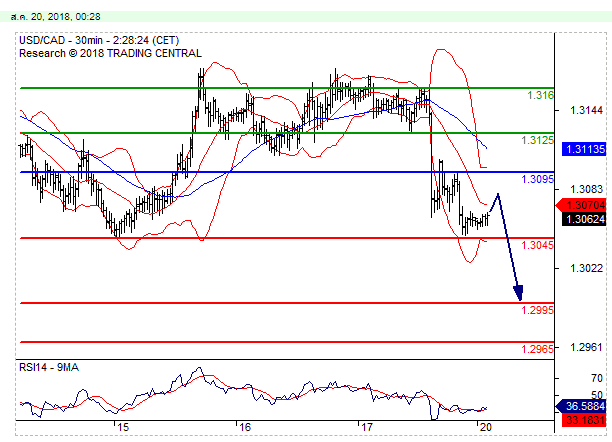612x442 pixels.
Task: Click the date axis label 16
Action: point(245,427)
